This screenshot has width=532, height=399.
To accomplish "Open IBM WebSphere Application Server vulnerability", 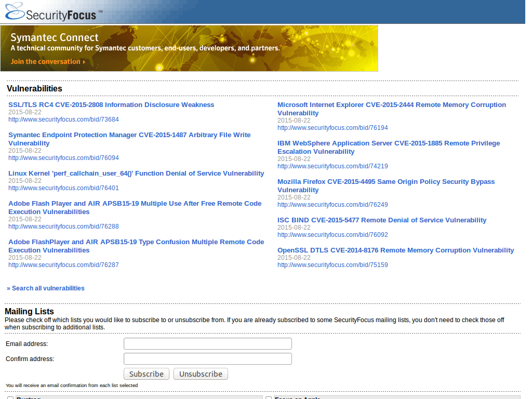I will click(x=389, y=147).
